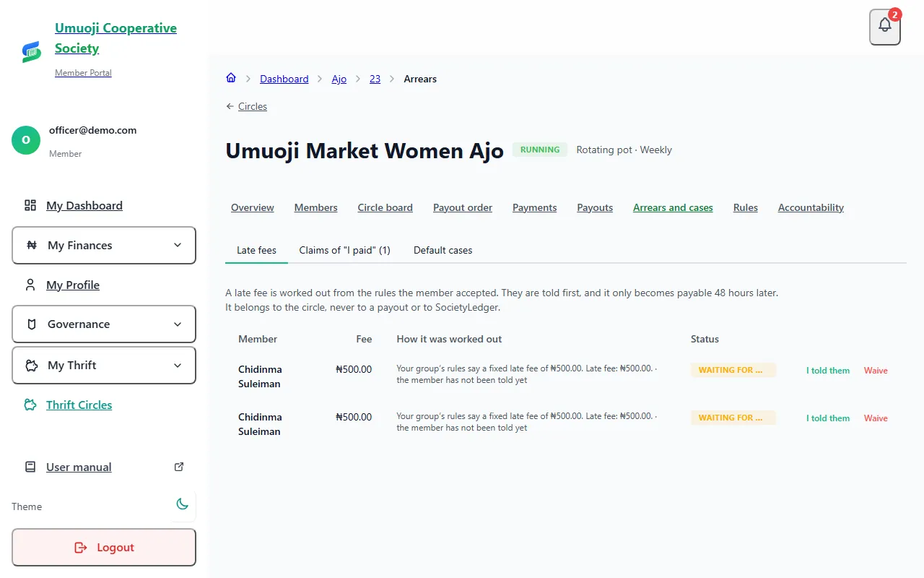Viewport: 924px width, 578px height.
Task: Click the Arrears breadcrumb text
Action: click(x=420, y=79)
